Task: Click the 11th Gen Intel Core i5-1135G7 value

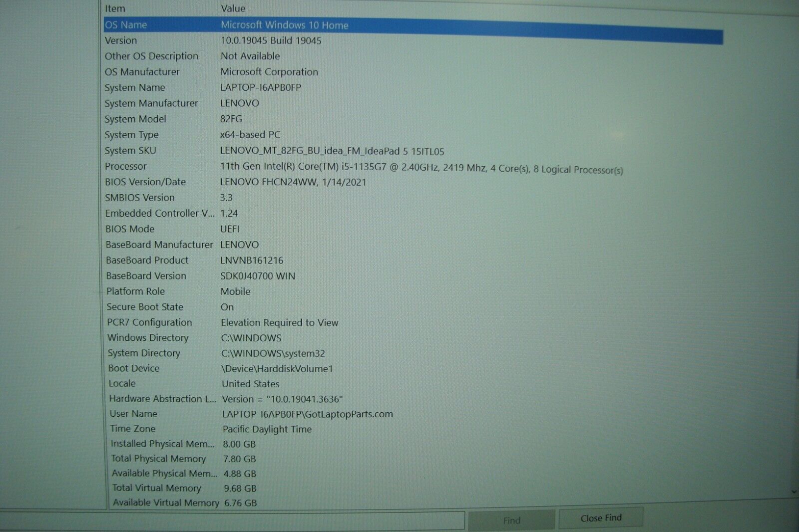Action: 421,168
